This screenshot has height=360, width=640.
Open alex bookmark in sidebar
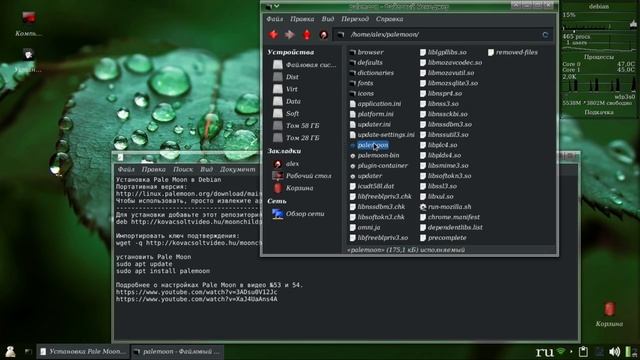click(286, 164)
